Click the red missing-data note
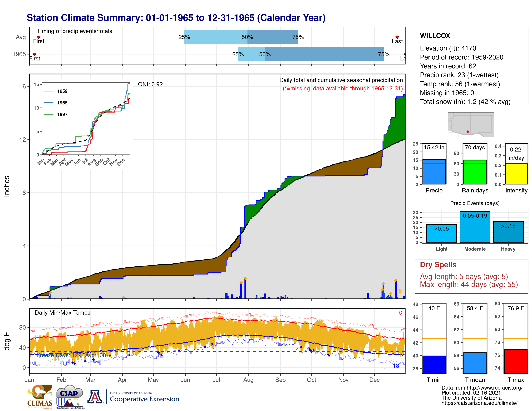This screenshot has height=411, width=532. [343, 88]
